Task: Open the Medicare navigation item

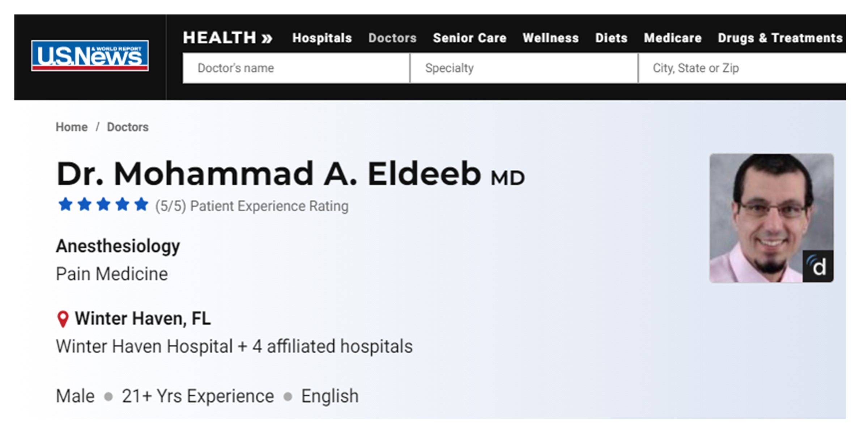Action: [x=673, y=38]
